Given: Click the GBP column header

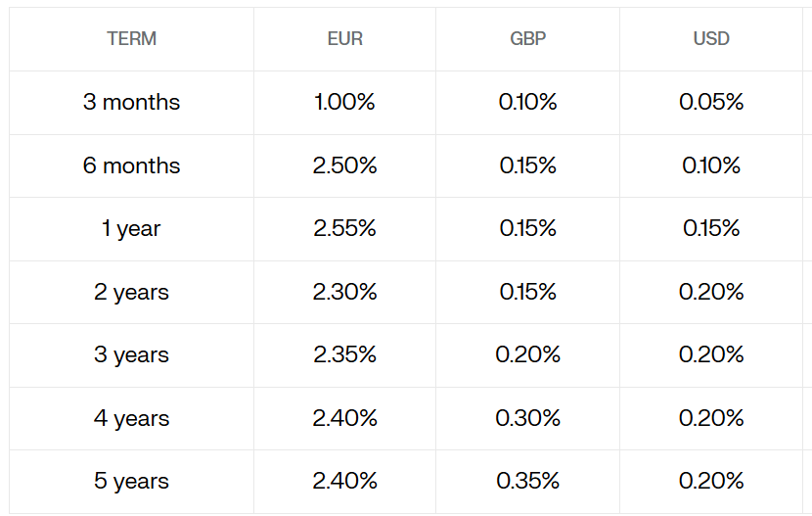Looking at the screenshot, I should click(528, 39).
